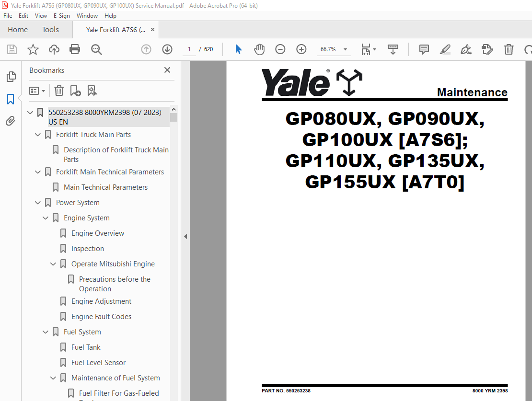The image size is (532, 401).
Task: Click the bookmarks panel scrollbar thumb
Action: click(x=173, y=117)
